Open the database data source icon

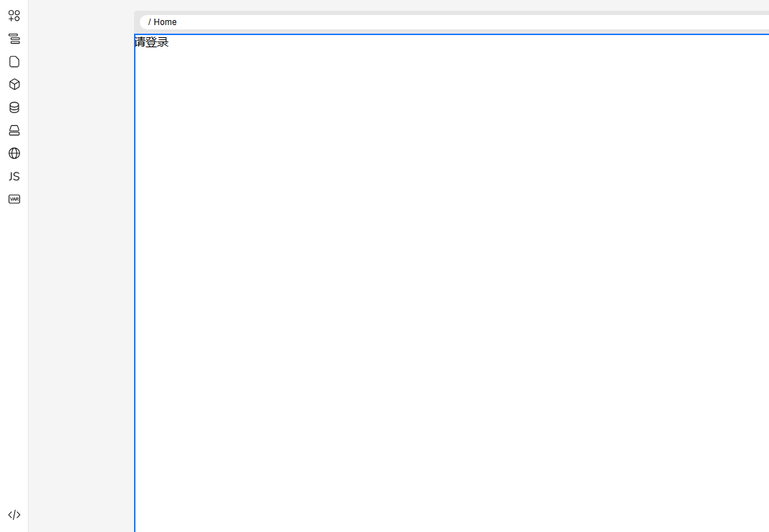point(14,107)
